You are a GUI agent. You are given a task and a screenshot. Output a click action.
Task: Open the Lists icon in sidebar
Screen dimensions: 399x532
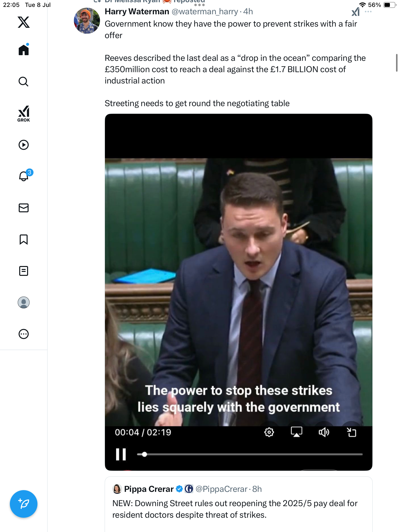click(24, 271)
